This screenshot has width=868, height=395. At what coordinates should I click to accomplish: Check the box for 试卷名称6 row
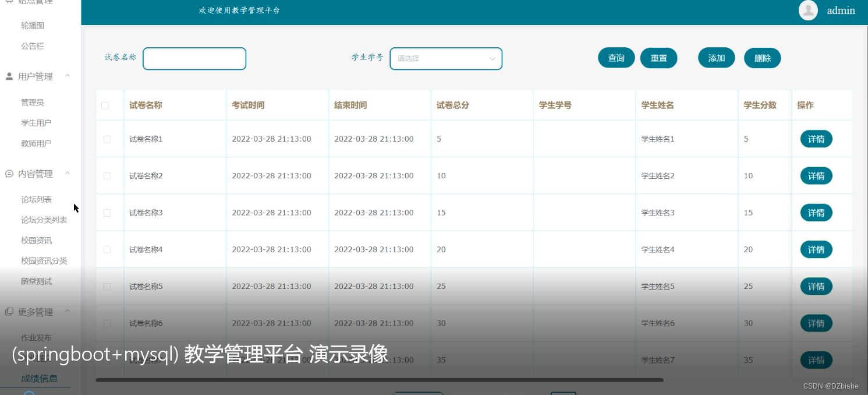click(107, 323)
